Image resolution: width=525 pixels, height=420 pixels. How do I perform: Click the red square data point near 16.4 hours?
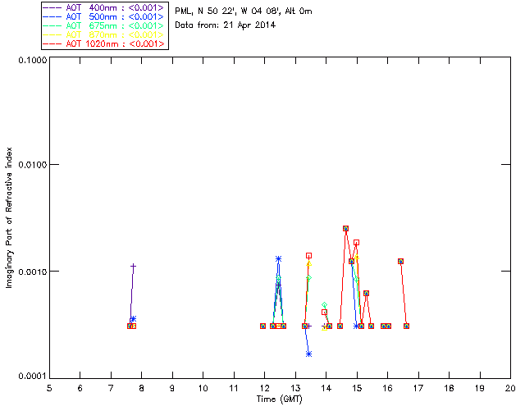[x=400, y=261]
